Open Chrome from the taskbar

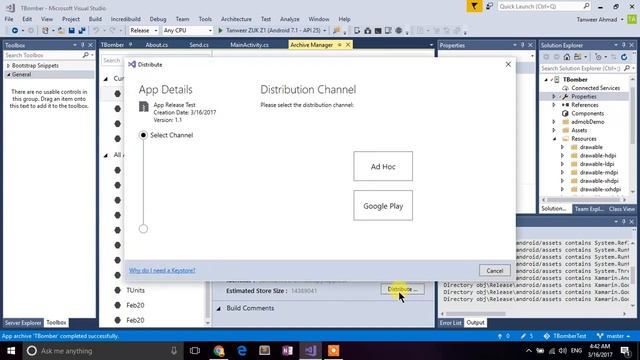219,351
